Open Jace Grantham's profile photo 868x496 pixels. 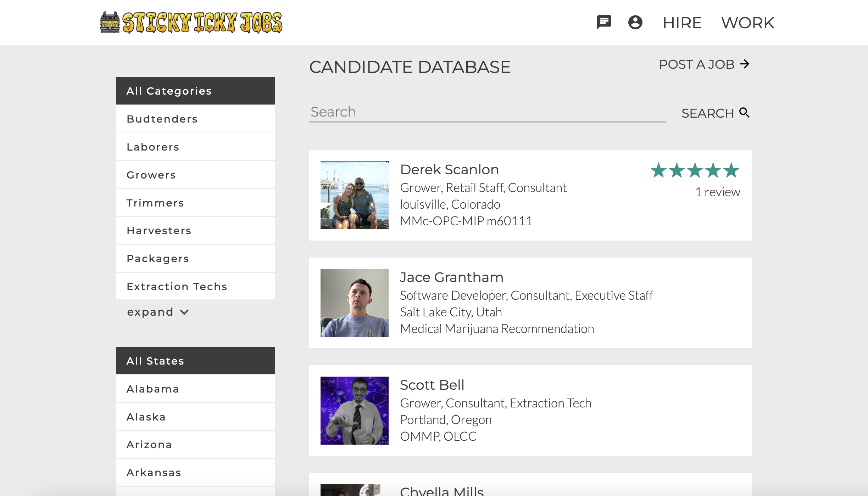click(x=354, y=303)
